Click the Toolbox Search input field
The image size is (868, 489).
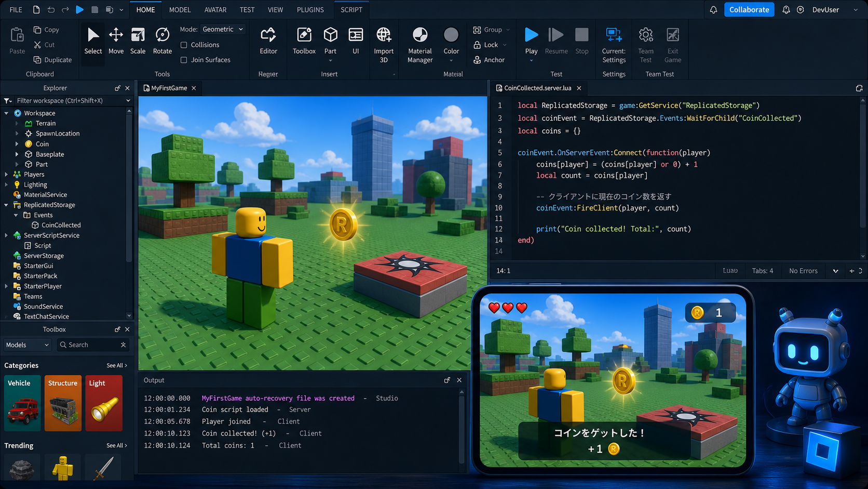coord(92,345)
